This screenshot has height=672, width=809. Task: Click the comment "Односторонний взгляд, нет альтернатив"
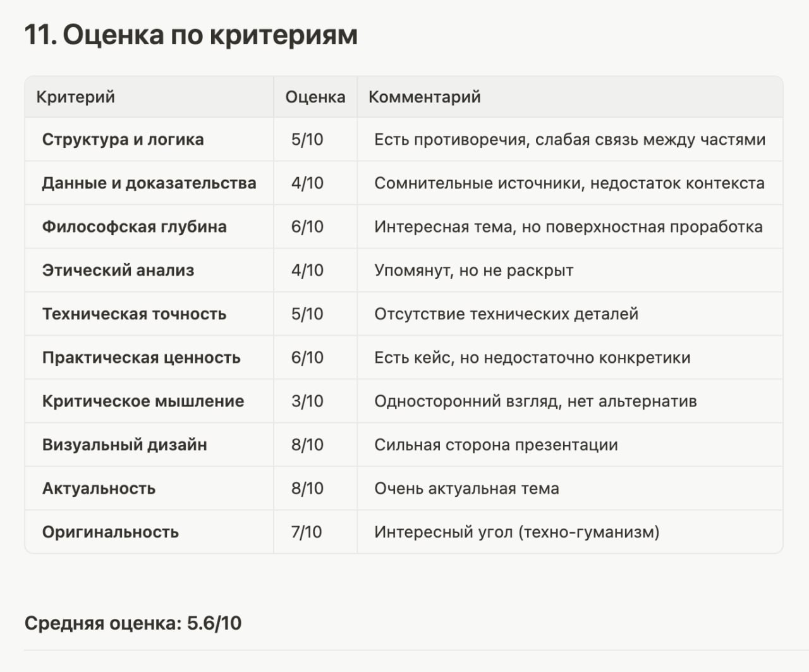(535, 401)
